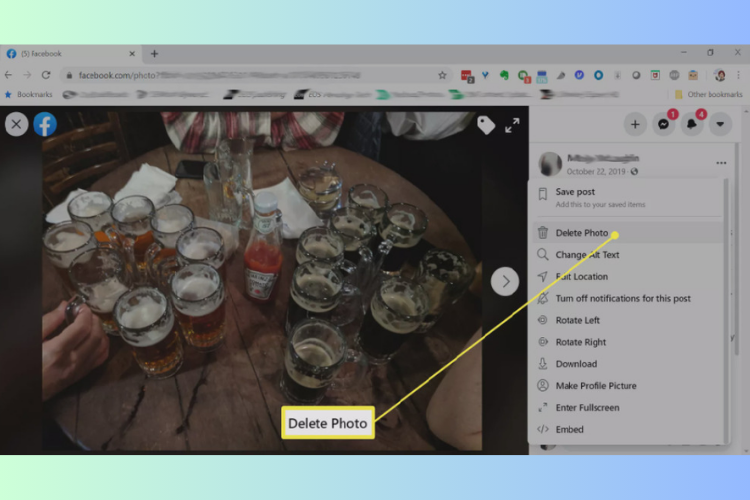The image size is (750, 500).
Task: Click the embed code brackets icon
Action: click(542, 429)
